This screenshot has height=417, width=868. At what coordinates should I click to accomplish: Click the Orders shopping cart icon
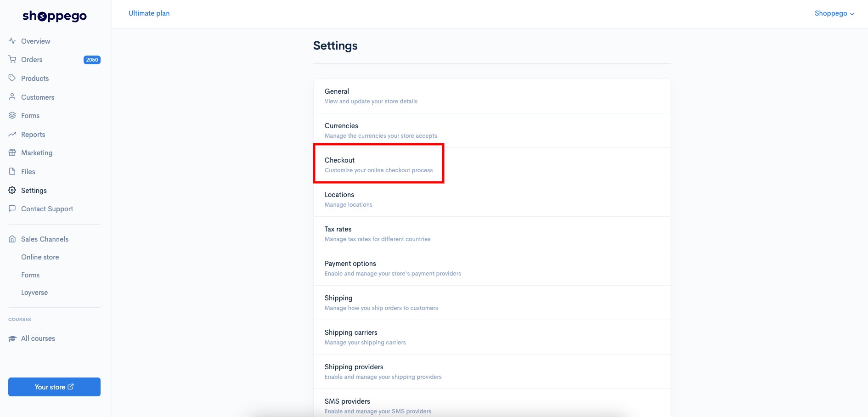coord(12,59)
